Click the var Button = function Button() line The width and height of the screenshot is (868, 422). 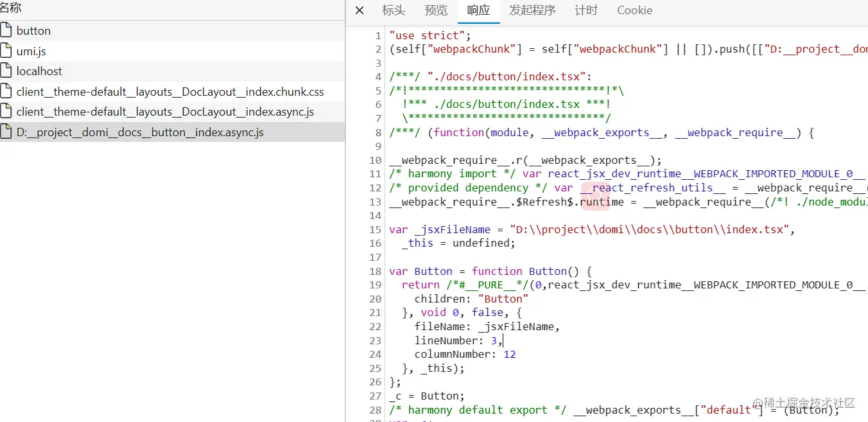[x=490, y=271]
